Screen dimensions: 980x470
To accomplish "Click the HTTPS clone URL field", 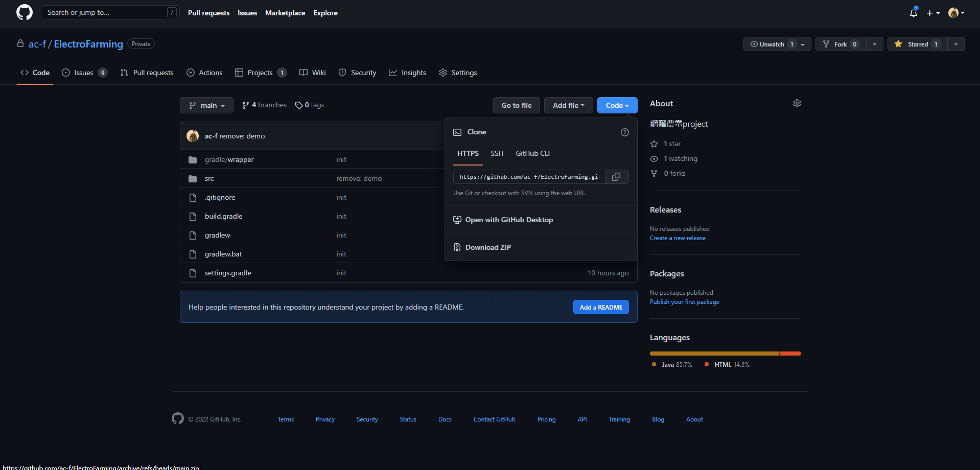I will coord(529,177).
